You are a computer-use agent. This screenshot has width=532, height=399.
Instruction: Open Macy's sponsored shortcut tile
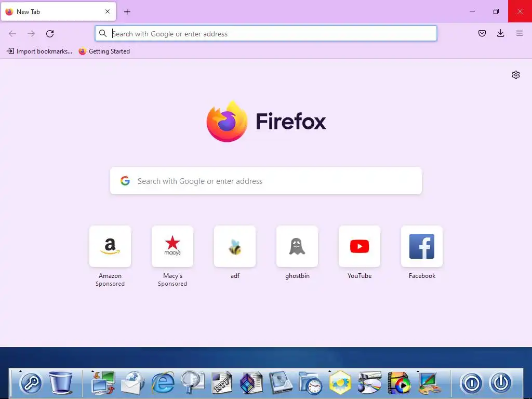click(x=172, y=246)
